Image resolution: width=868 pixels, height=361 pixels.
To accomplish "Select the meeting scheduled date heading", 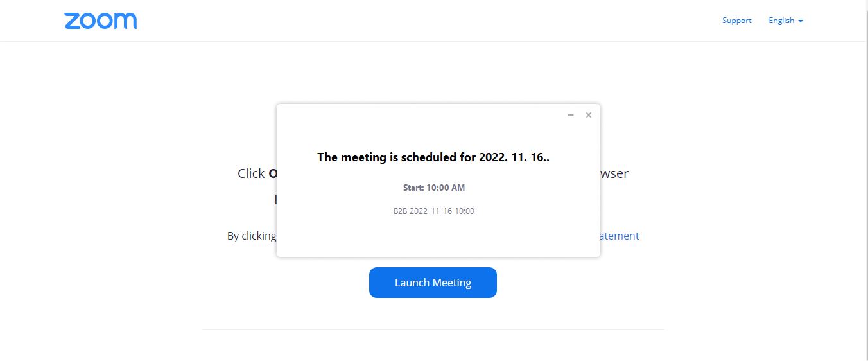I will click(433, 157).
